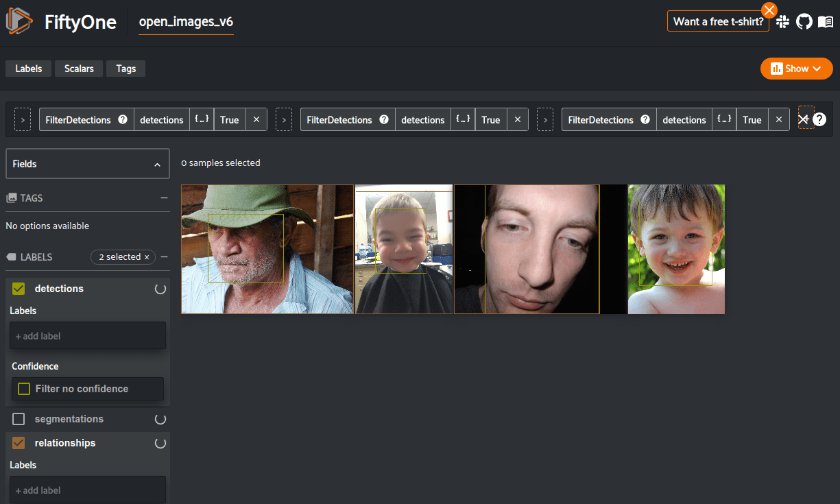Open second stage's filter expression braces
Viewport: 840px width, 504px height.
(463, 119)
